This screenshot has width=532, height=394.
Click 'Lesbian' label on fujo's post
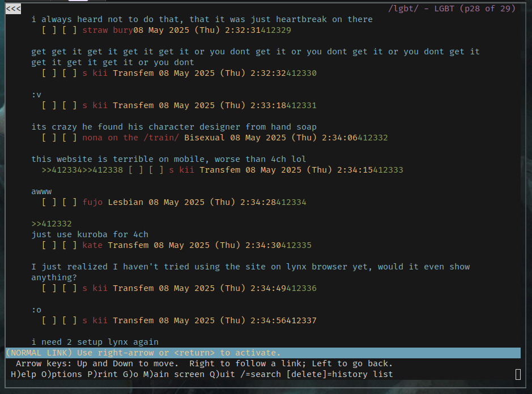click(x=126, y=203)
